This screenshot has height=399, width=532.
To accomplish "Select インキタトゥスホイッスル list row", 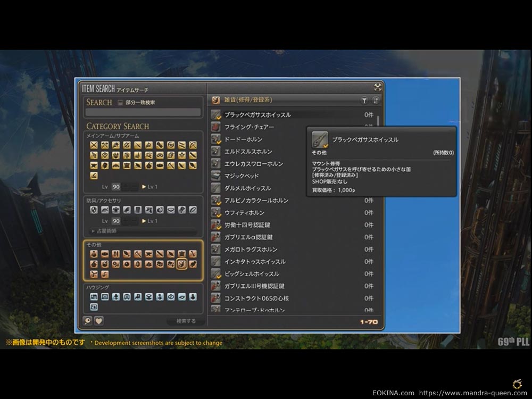I will click(293, 262).
